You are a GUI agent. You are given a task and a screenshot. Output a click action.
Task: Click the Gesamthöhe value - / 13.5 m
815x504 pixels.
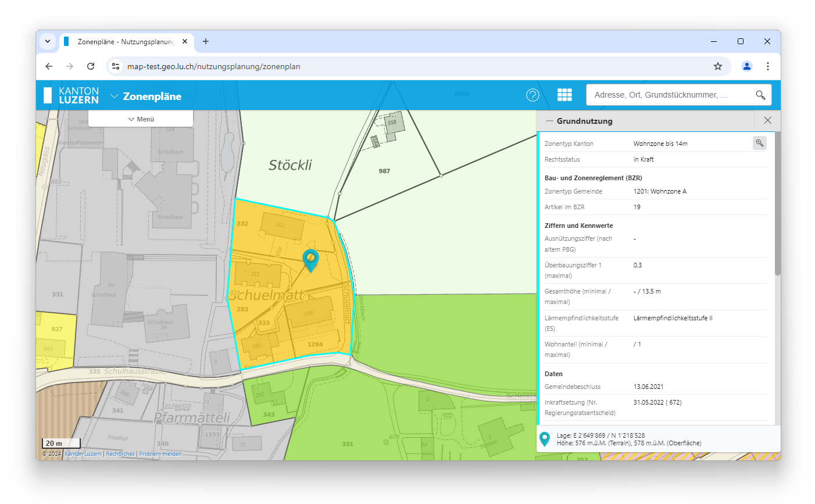click(647, 291)
